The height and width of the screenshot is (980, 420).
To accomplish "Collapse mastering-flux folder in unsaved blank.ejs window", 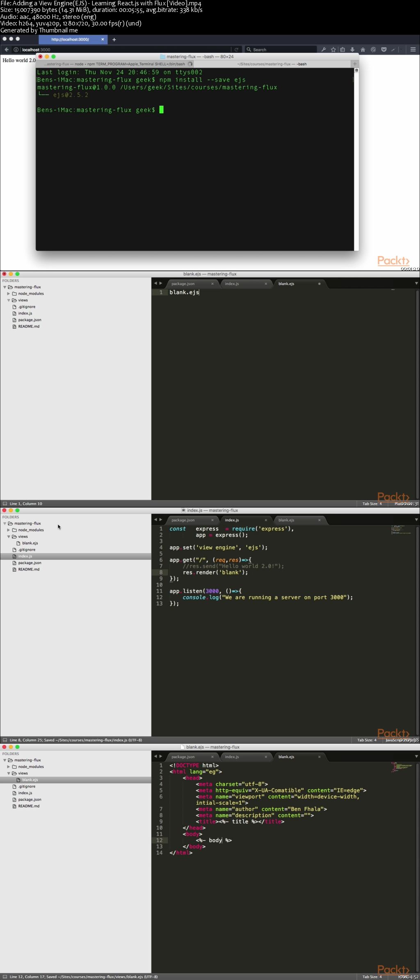I will [x=5, y=287].
